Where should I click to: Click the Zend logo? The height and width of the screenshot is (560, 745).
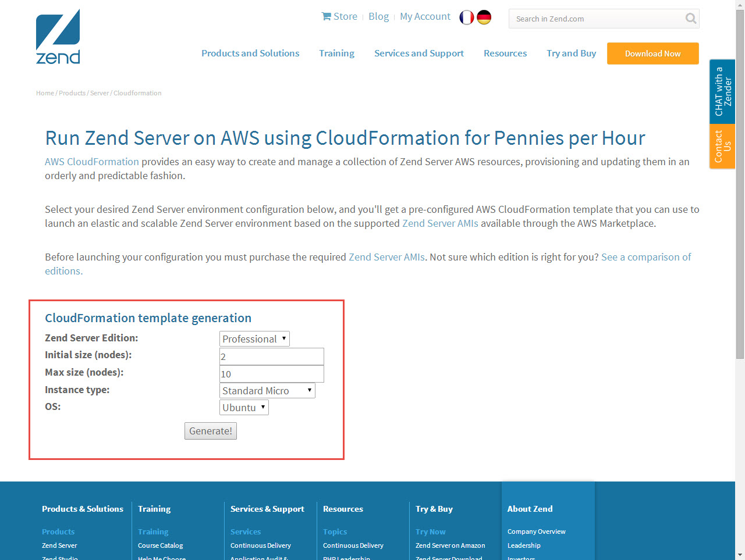pyautogui.click(x=58, y=37)
